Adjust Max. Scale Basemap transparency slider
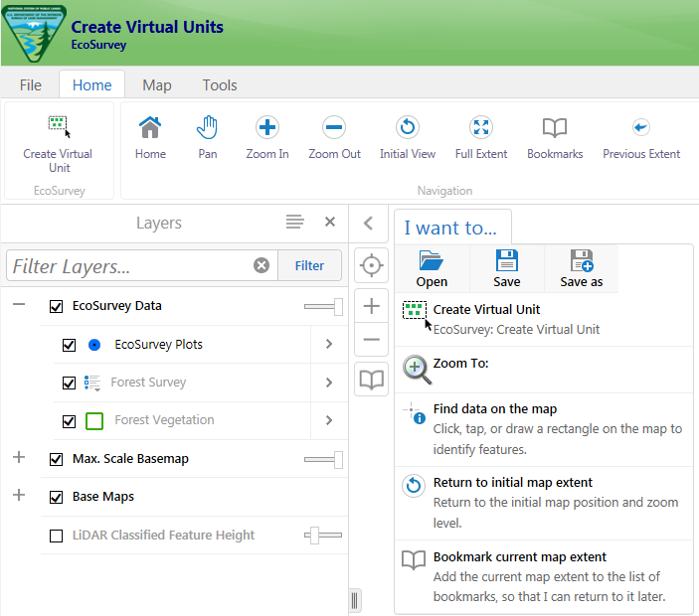Screen dimensions: 699x616 tap(323, 460)
